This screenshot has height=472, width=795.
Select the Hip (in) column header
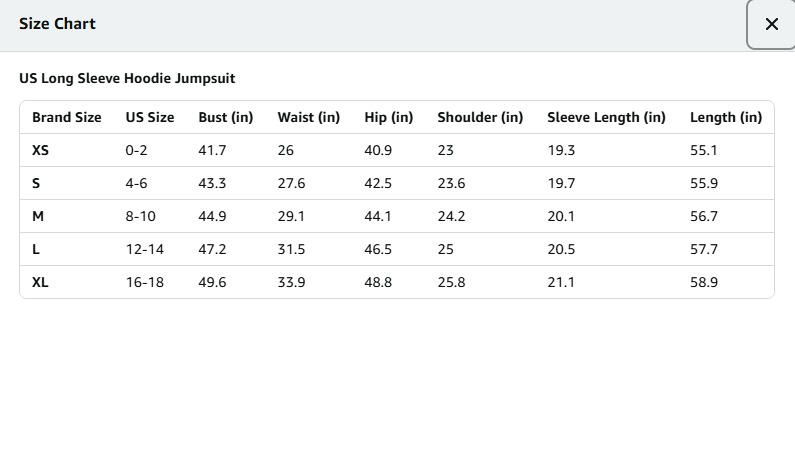[x=389, y=117]
